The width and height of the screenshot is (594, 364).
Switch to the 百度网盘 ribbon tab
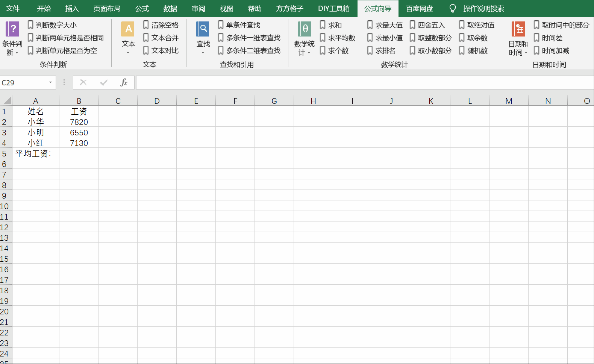420,9
